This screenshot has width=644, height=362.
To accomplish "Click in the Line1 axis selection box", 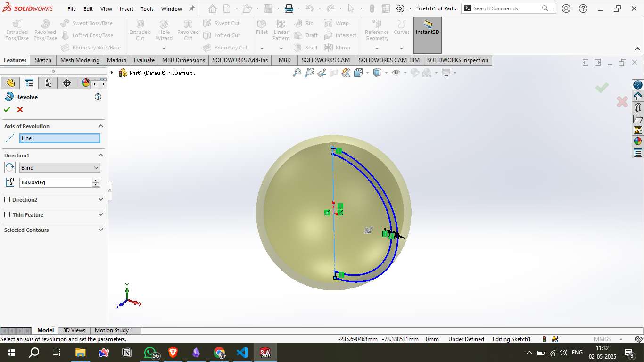I will click(x=59, y=138).
